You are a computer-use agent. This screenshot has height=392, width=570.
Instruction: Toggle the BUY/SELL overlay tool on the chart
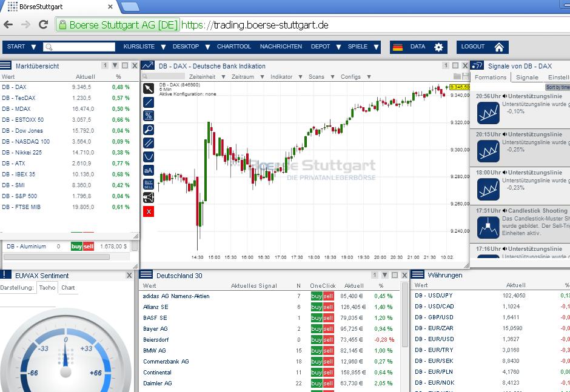149,184
